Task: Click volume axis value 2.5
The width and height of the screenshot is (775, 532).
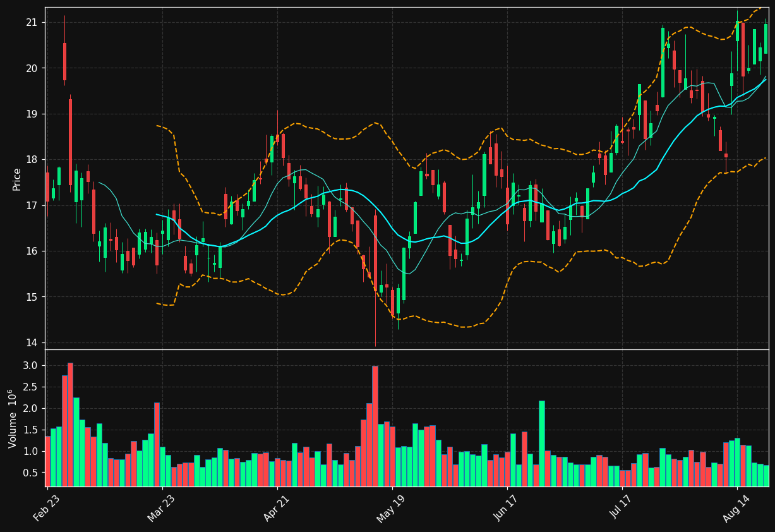Action: point(31,387)
